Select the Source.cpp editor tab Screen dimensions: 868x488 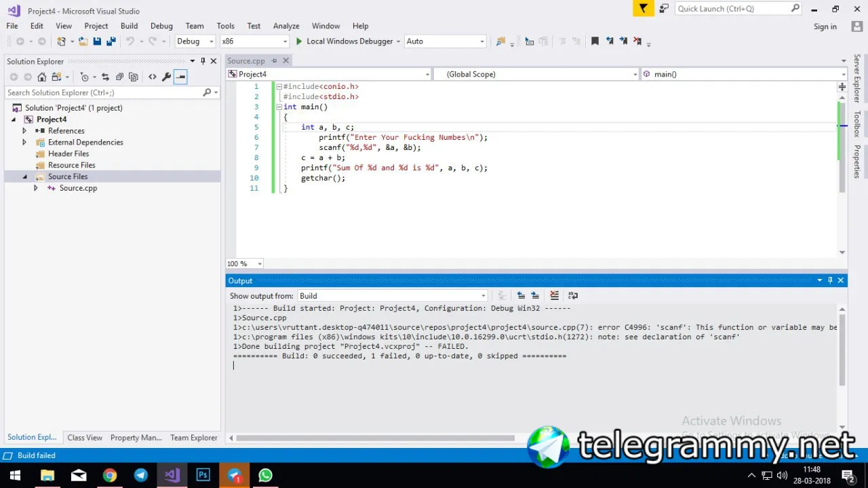(x=246, y=60)
